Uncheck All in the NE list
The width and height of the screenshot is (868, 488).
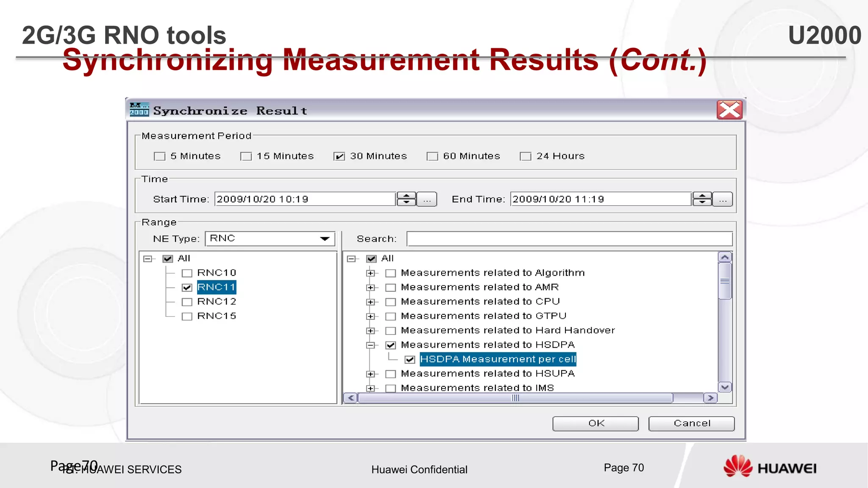click(168, 259)
